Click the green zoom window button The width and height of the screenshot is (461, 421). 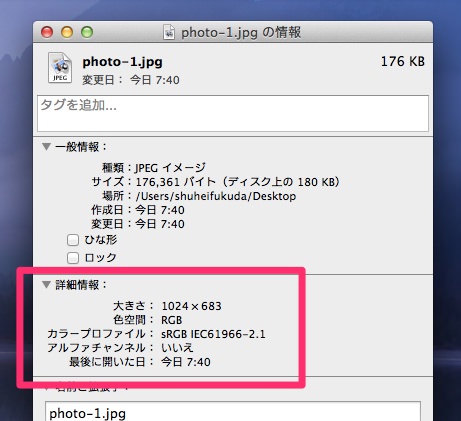(87, 32)
